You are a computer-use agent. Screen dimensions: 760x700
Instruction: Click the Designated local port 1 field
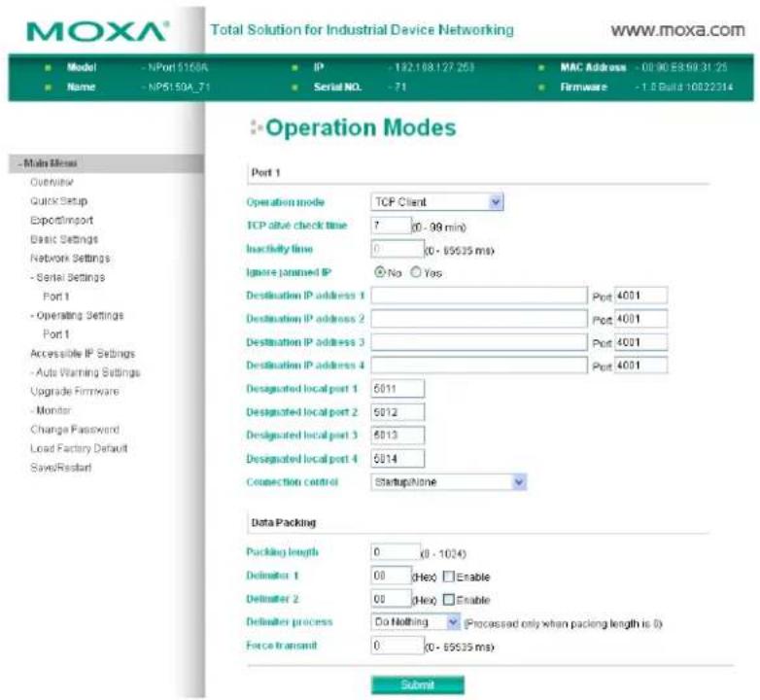pyautogui.click(x=397, y=388)
